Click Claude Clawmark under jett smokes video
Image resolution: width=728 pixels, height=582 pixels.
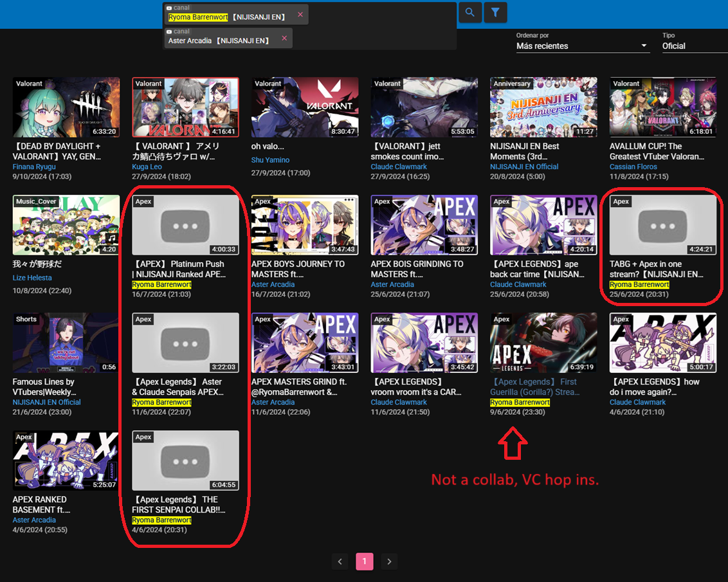coord(398,167)
